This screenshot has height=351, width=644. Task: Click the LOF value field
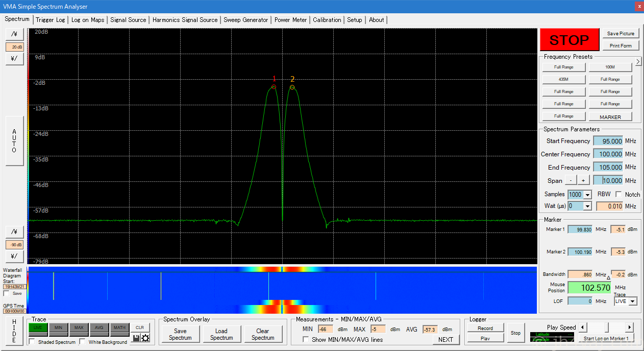click(x=580, y=301)
